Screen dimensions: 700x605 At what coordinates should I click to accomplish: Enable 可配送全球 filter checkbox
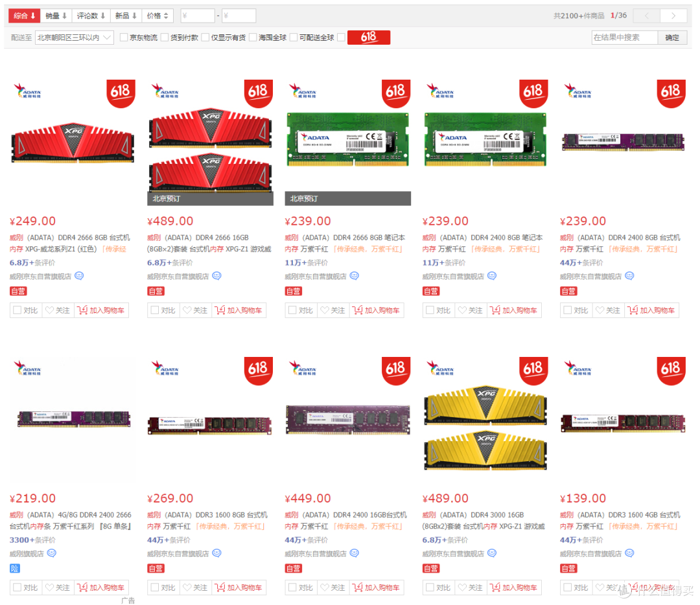click(294, 38)
